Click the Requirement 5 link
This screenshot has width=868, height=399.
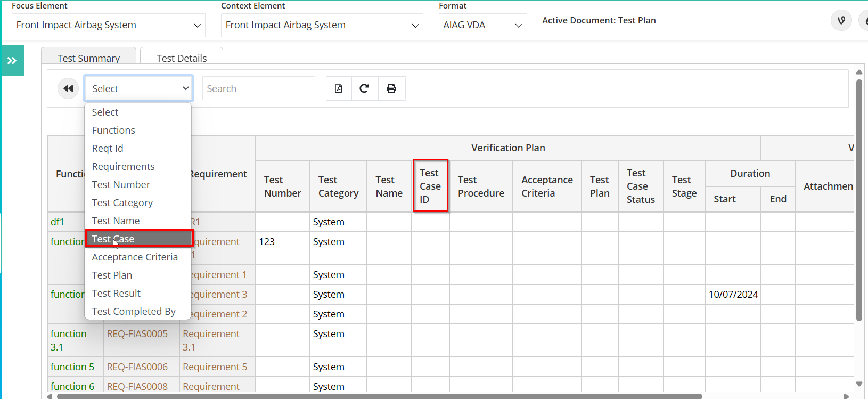coord(215,367)
